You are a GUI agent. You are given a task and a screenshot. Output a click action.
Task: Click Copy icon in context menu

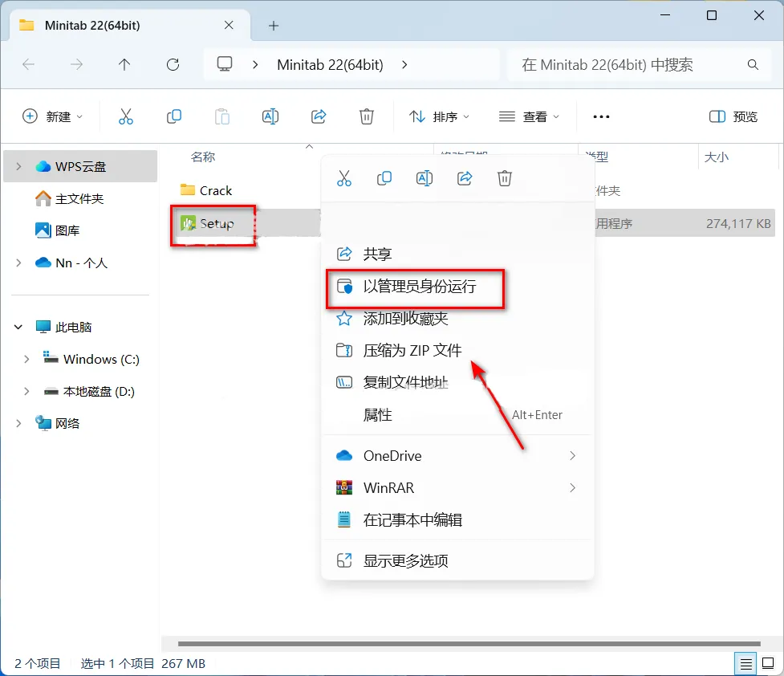[x=384, y=178]
